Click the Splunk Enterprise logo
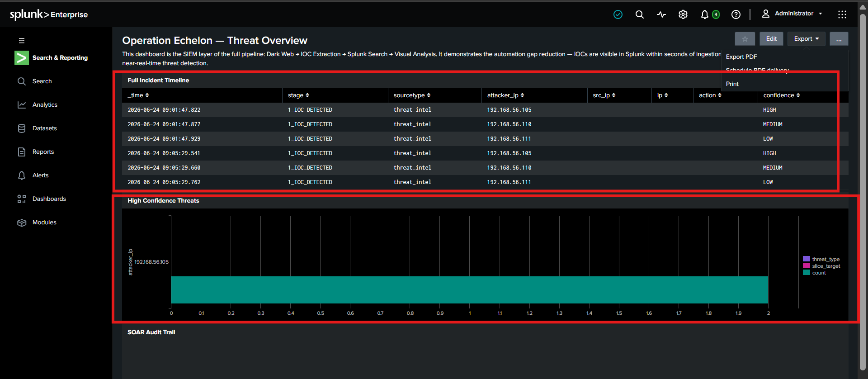The height and width of the screenshot is (379, 868). [49, 14]
